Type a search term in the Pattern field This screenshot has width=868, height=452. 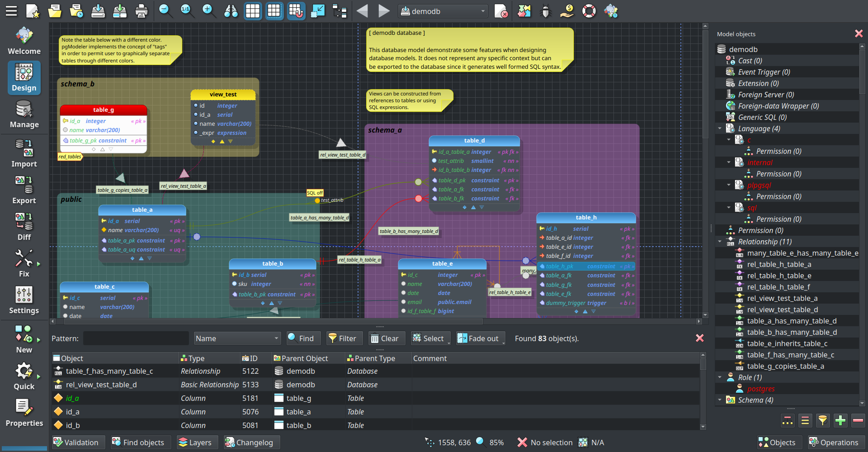136,338
